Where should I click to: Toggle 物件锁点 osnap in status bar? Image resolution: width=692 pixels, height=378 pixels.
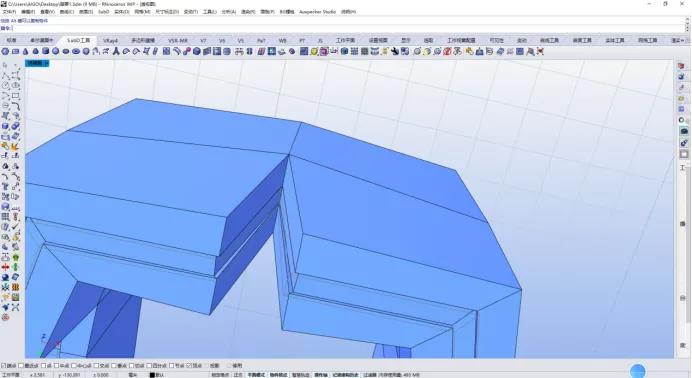[x=278, y=375]
